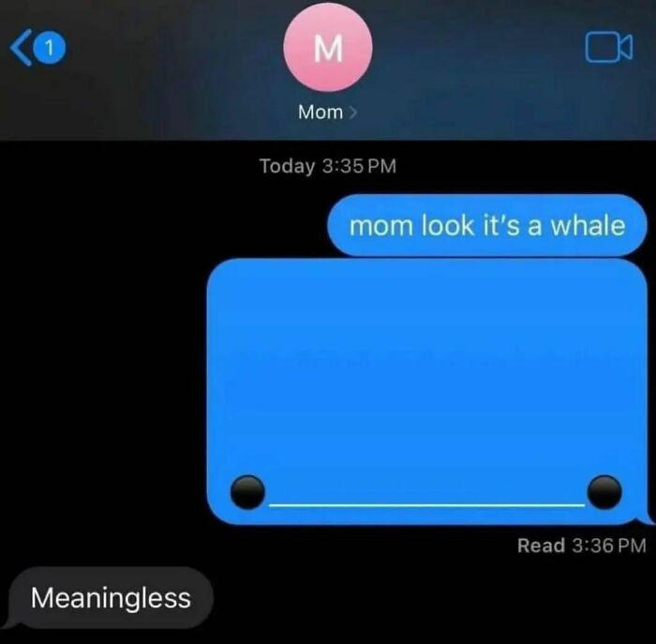Open Mom's pink contact avatar
The image size is (656, 644).
(x=328, y=47)
